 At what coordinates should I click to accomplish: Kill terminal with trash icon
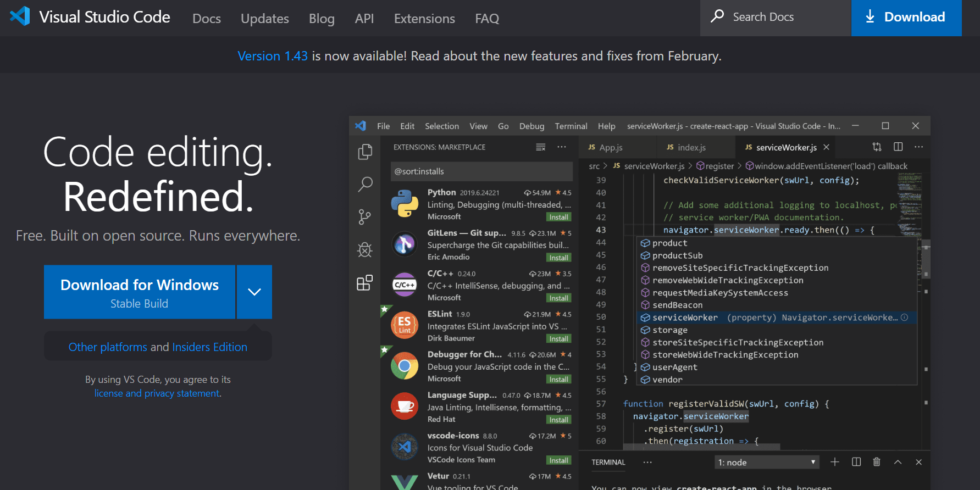877,462
